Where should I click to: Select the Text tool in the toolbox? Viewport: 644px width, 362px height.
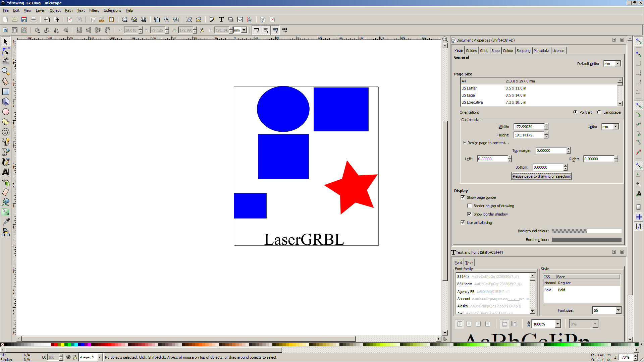6,172
